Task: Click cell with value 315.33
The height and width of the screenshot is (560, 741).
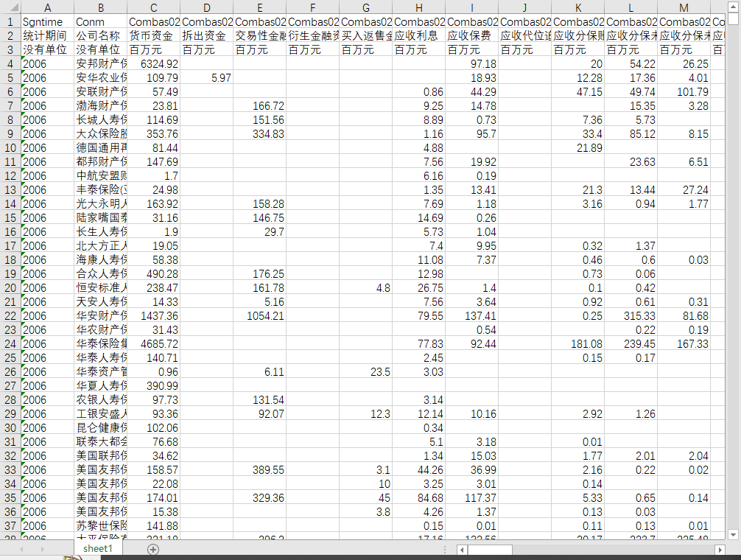Action: [x=631, y=315]
